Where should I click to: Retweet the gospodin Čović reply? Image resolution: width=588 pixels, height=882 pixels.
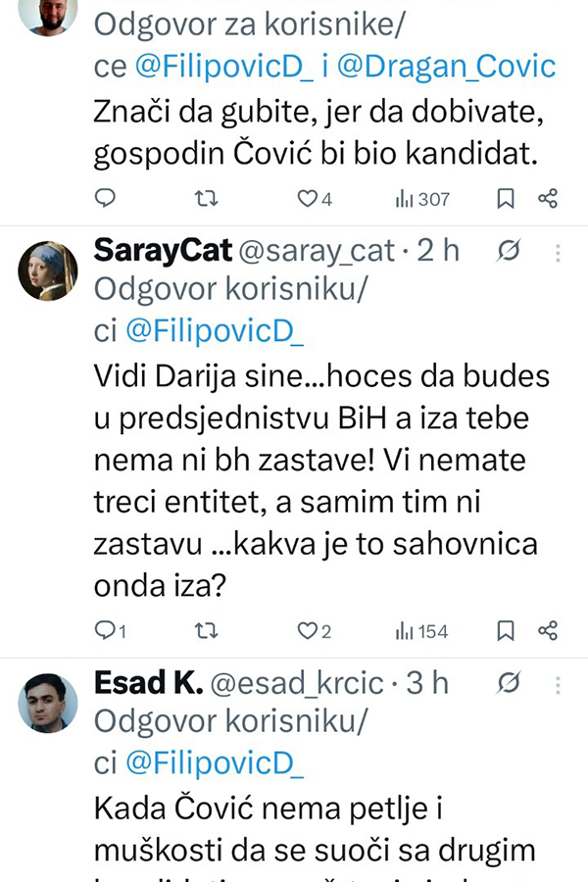point(206,199)
